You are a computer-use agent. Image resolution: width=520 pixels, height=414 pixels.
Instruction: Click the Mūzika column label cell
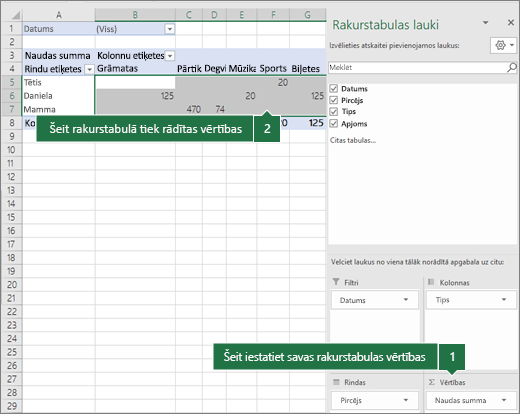[242, 69]
